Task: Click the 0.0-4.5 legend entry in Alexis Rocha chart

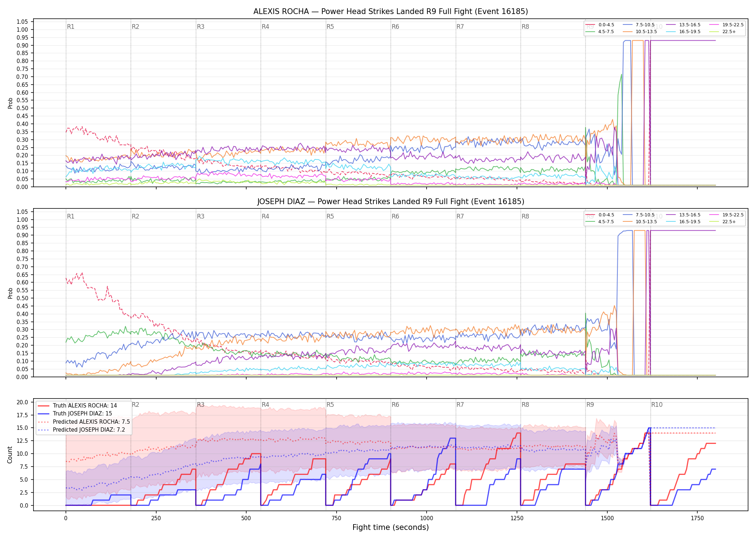Action: (600, 25)
